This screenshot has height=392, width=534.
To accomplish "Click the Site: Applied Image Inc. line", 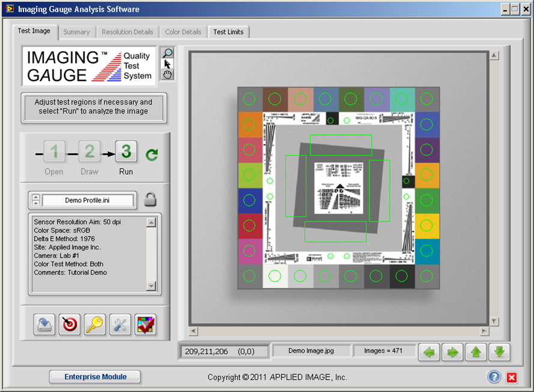I will (67, 247).
